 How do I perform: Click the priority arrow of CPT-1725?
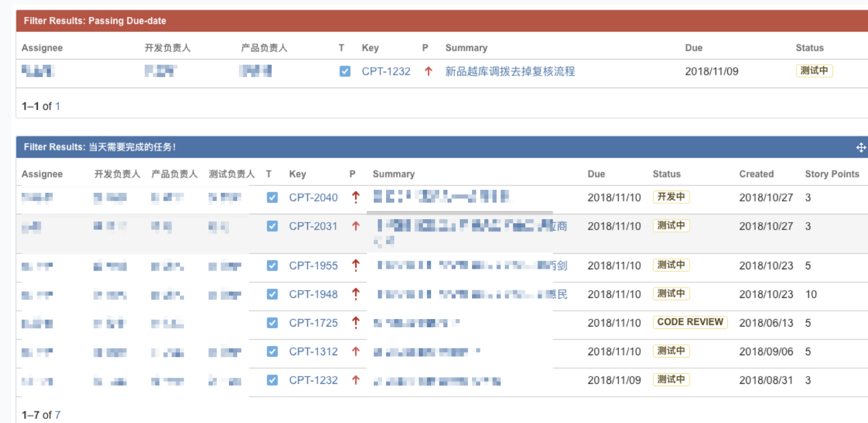(x=356, y=323)
